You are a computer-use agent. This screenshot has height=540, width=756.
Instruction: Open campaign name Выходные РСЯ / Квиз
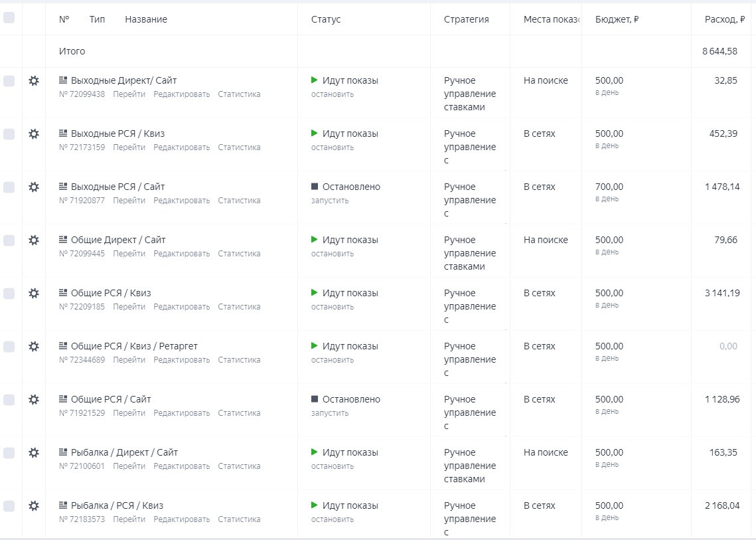(117, 134)
